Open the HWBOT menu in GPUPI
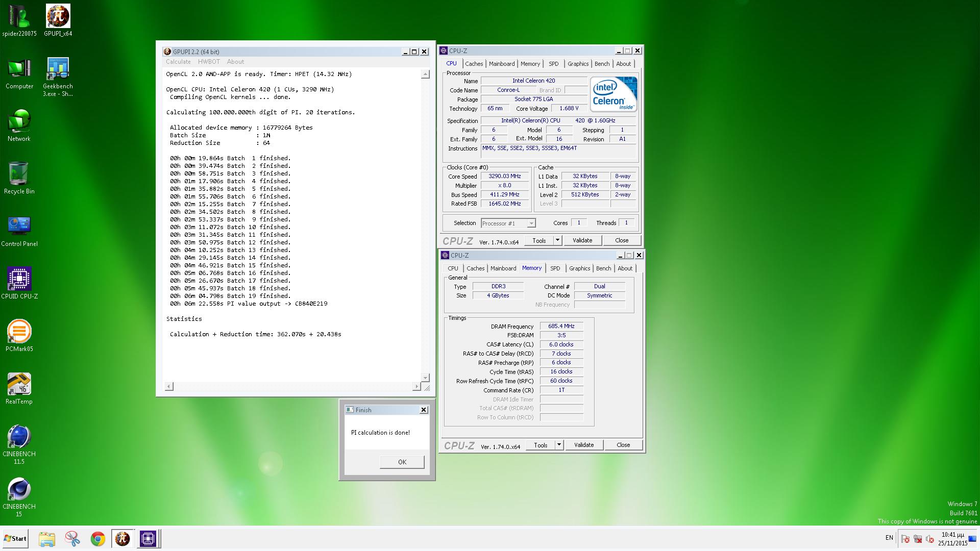The image size is (980, 551). [x=209, y=62]
